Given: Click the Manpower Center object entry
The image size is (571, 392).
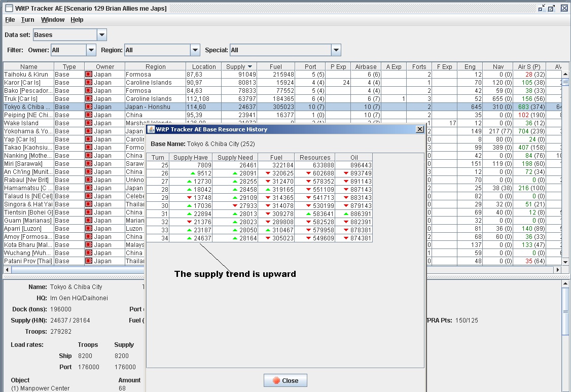Looking at the screenshot, I should [x=40, y=388].
